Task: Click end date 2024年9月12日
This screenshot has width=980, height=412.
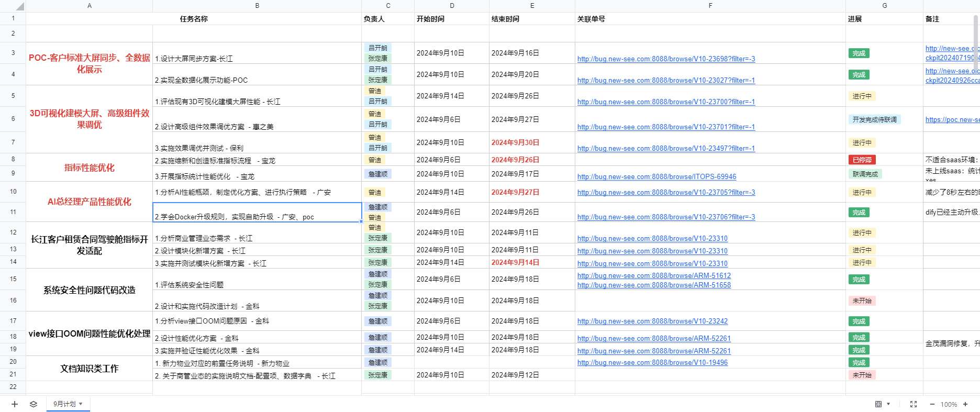Action: coord(515,375)
